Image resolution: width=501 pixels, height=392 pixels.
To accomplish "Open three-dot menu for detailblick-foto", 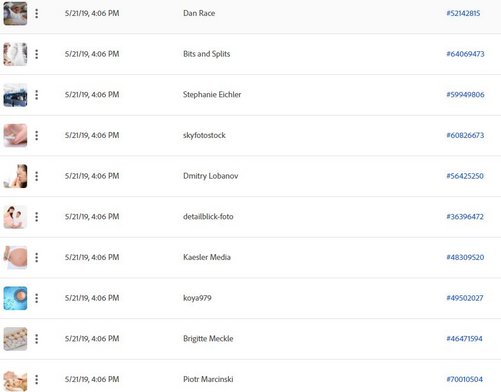I will 37,217.
